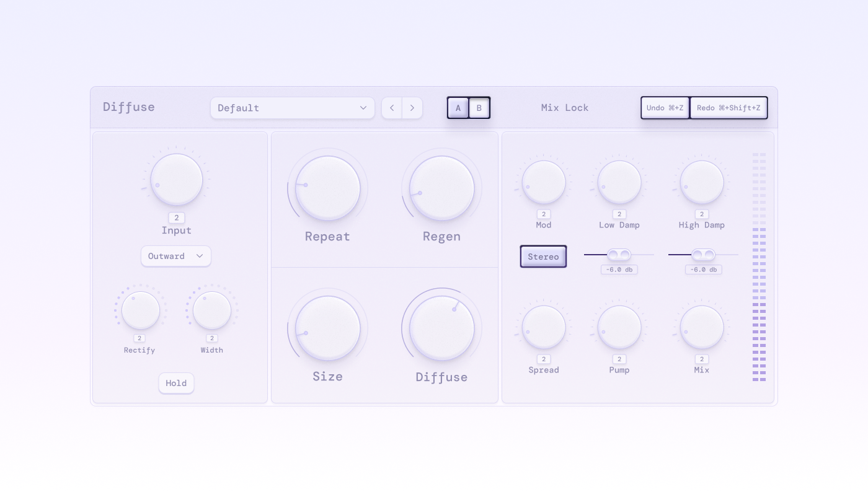Screen dimensions: 868x492
Task: Click the Pump knob
Action: (x=619, y=328)
